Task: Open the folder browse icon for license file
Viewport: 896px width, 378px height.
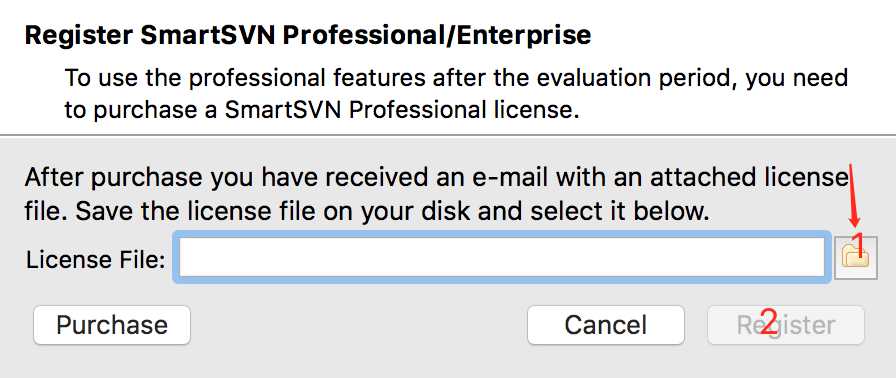Action: 855,259
